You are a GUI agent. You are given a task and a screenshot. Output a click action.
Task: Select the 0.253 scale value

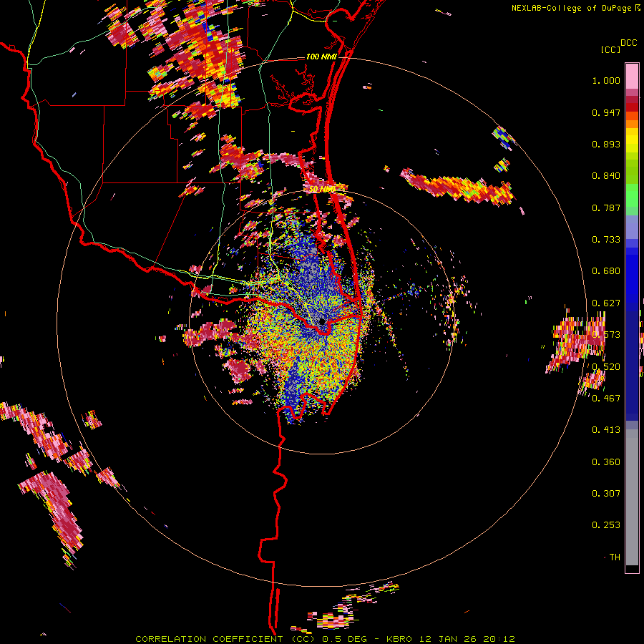click(x=606, y=525)
